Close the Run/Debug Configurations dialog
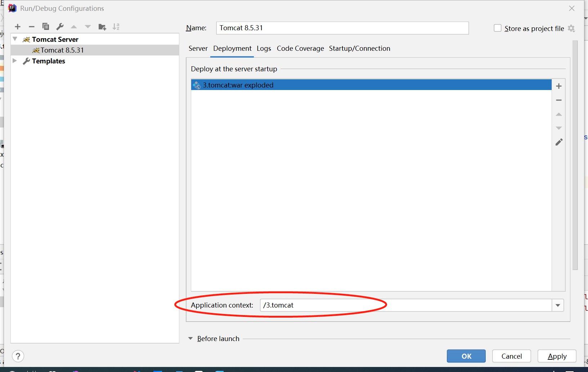Image resolution: width=588 pixels, height=372 pixels. click(572, 8)
